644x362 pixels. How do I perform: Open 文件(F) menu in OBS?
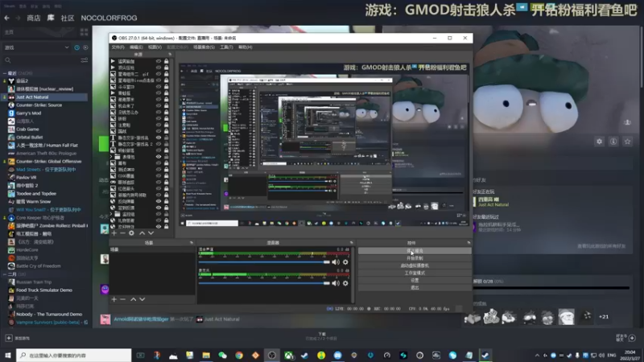click(x=118, y=47)
